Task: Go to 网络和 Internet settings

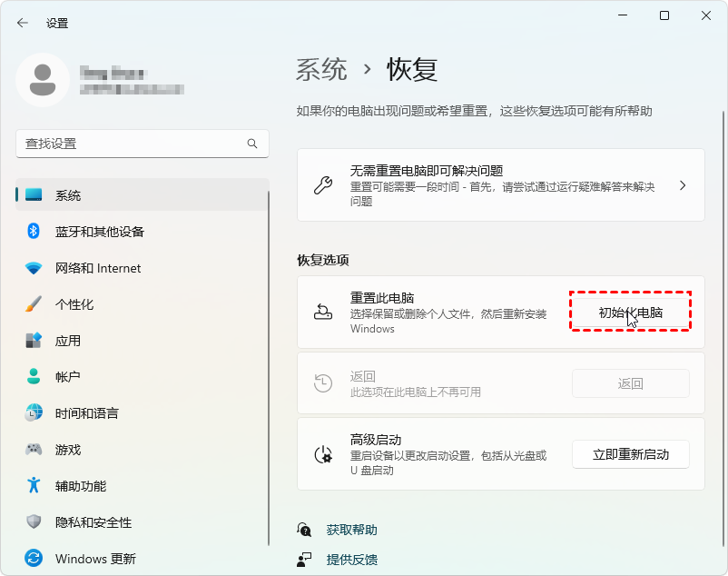Action: [143, 268]
